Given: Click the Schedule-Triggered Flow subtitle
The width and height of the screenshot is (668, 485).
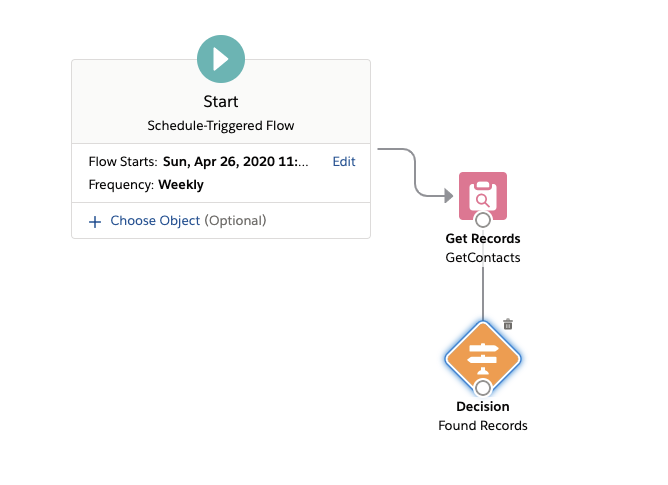Looking at the screenshot, I should (221, 125).
